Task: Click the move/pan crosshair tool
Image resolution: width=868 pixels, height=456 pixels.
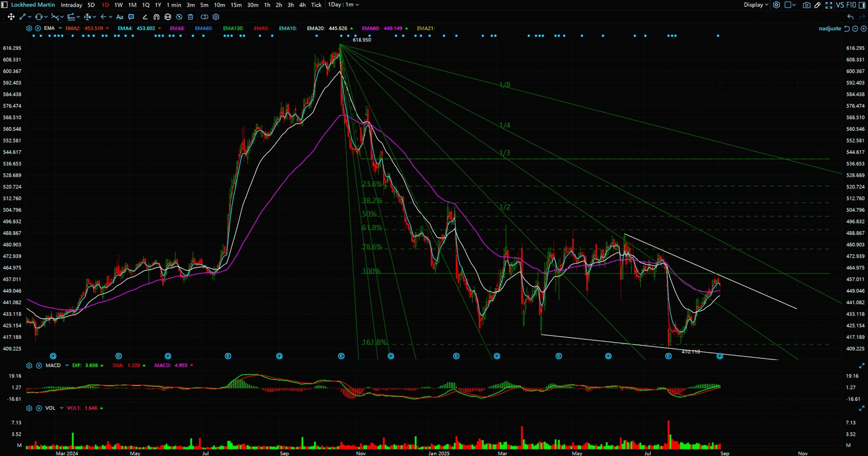Action: coord(11,17)
